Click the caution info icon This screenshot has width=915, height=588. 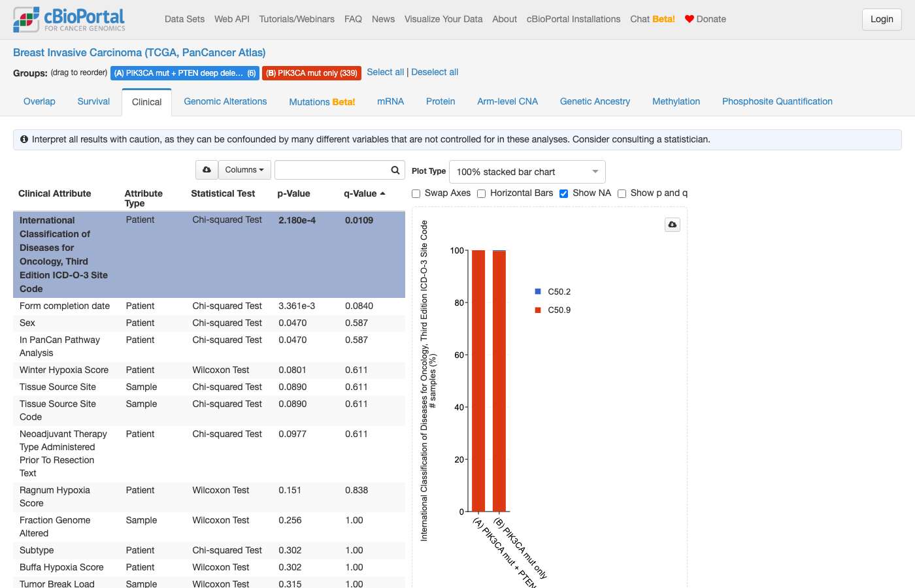click(24, 139)
